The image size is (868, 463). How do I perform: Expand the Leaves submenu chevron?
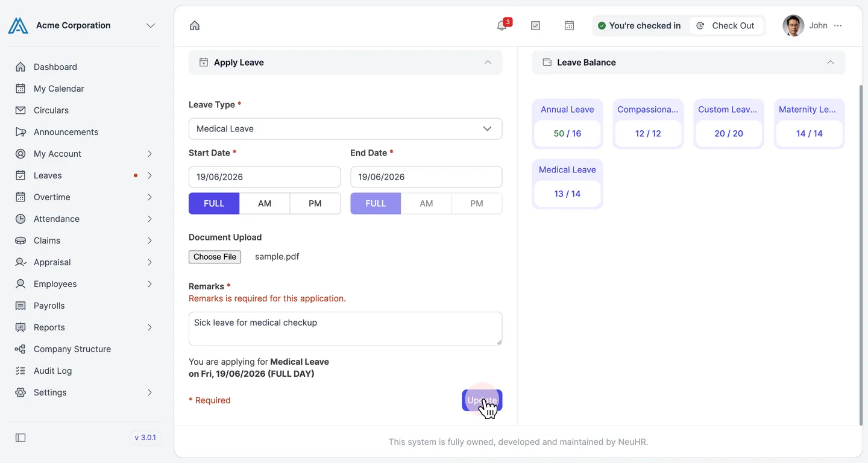(x=149, y=175)
